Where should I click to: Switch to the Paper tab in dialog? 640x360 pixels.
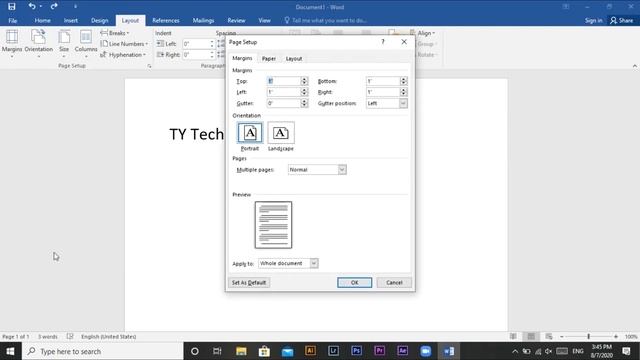click(269, 59)
